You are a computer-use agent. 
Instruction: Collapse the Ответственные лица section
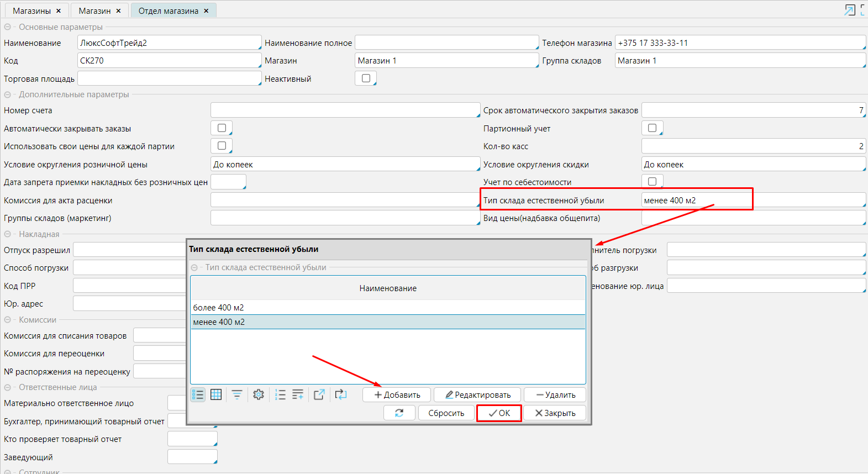tap(8, 387)
